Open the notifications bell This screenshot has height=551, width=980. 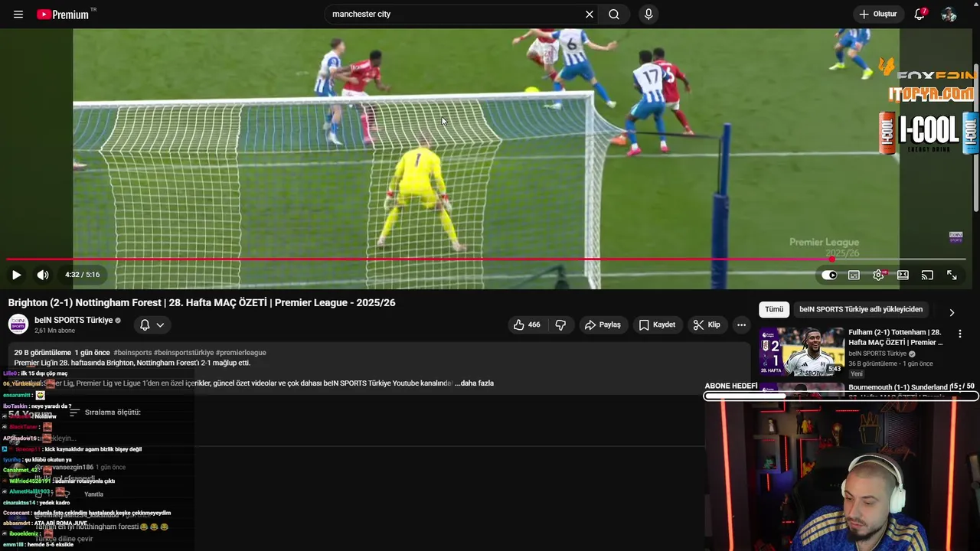click(x=920, y=15)
